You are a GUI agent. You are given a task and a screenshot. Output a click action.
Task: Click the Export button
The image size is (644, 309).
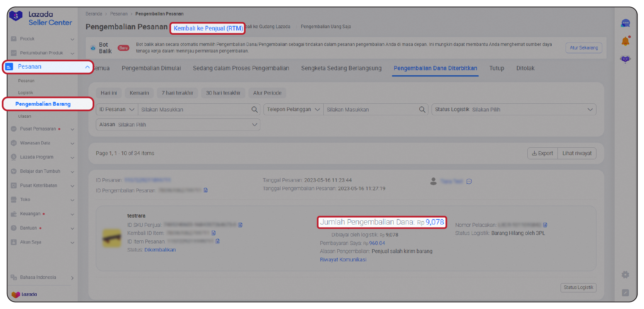point(542,154)
